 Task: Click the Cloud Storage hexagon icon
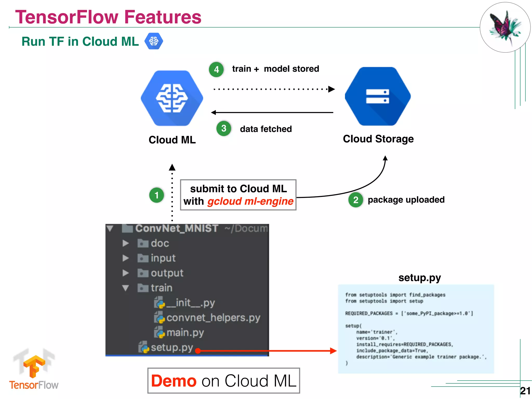pyautogui.click(x=378, y=96)
